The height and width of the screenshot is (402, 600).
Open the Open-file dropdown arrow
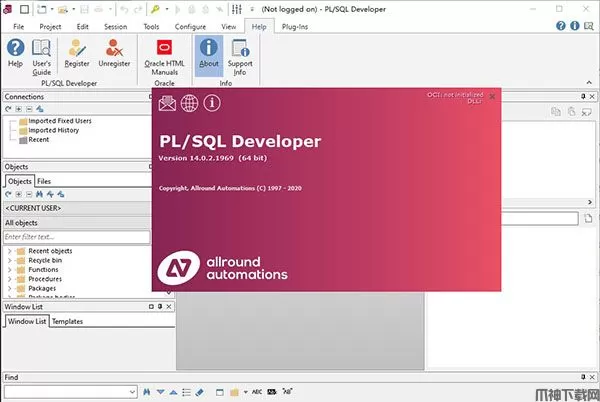73,9
